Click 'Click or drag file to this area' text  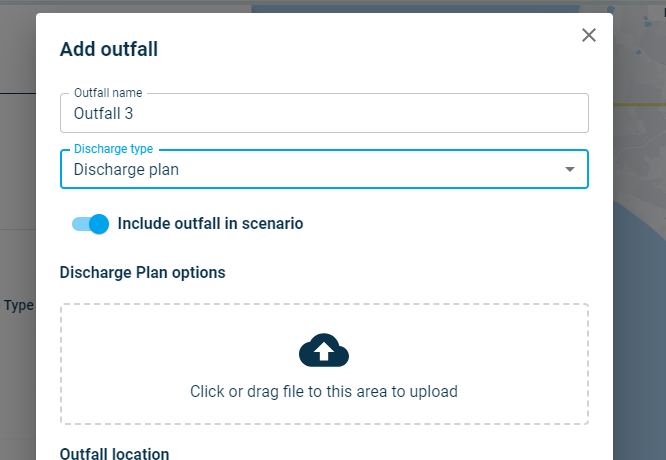click(324, 392)
